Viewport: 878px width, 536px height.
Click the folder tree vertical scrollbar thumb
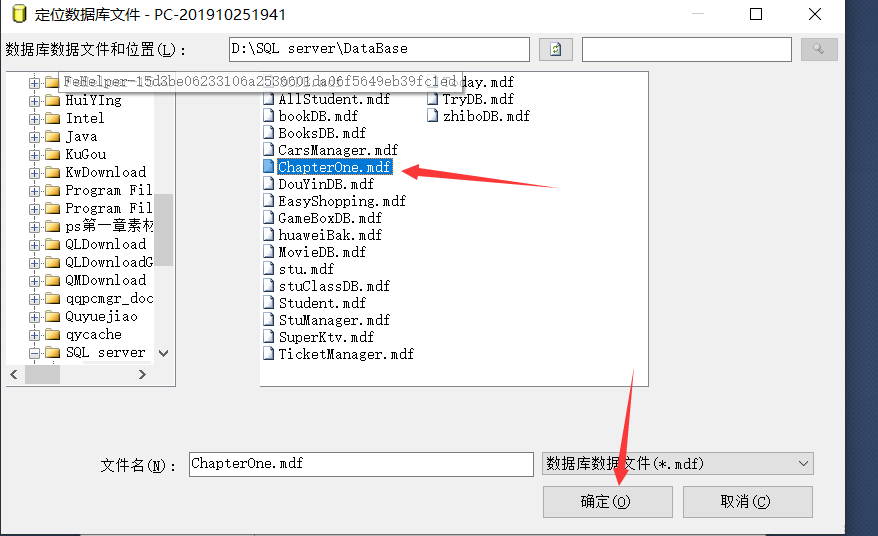[164, 230]
